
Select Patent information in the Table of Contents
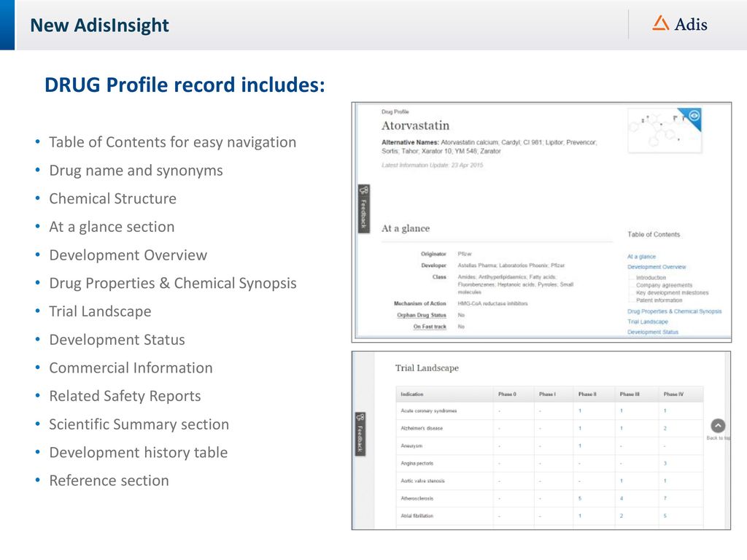[x=659, y=300]
